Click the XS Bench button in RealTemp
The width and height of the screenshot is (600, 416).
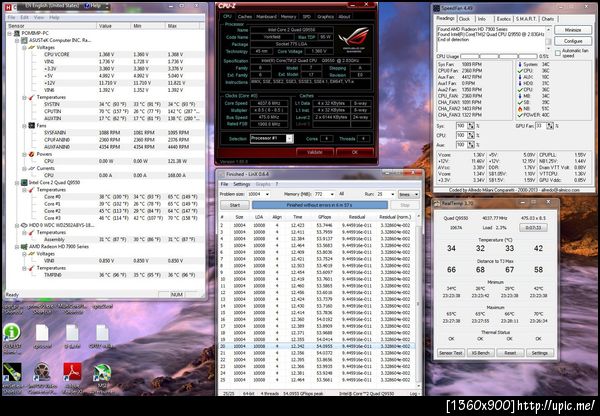[480, 353]
